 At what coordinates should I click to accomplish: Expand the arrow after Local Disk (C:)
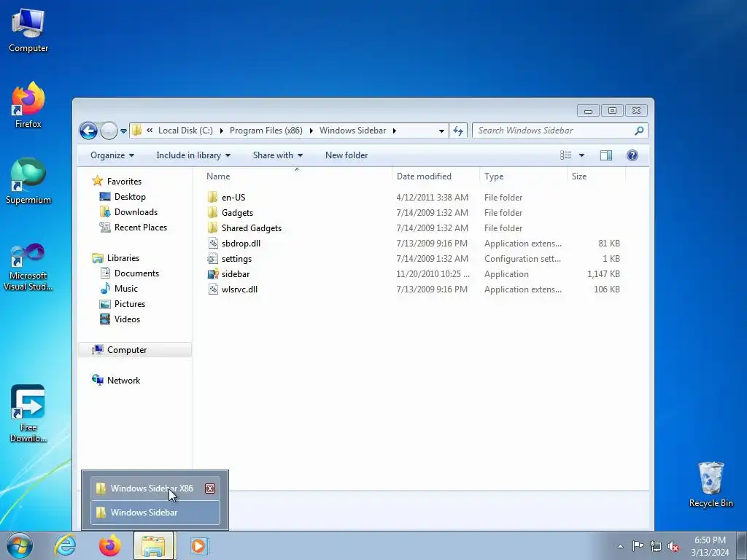(x=221, y=131)
